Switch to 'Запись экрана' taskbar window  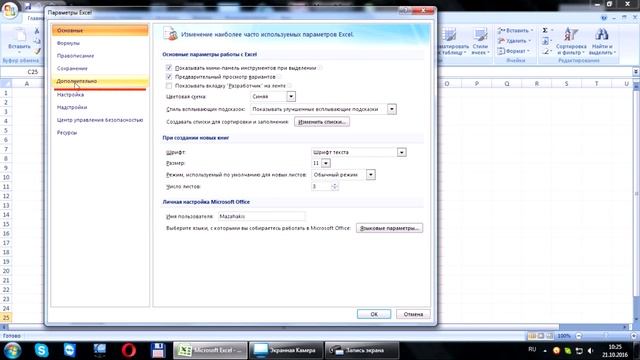click(361, 350)
